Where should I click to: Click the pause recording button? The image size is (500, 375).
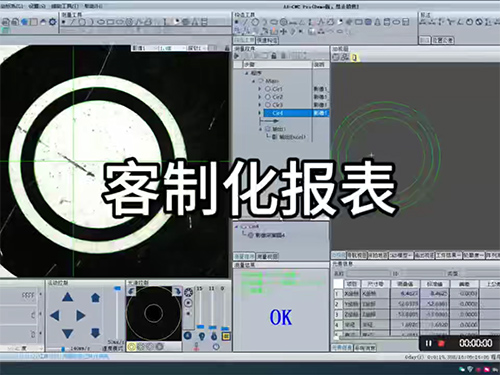point(429,343)
